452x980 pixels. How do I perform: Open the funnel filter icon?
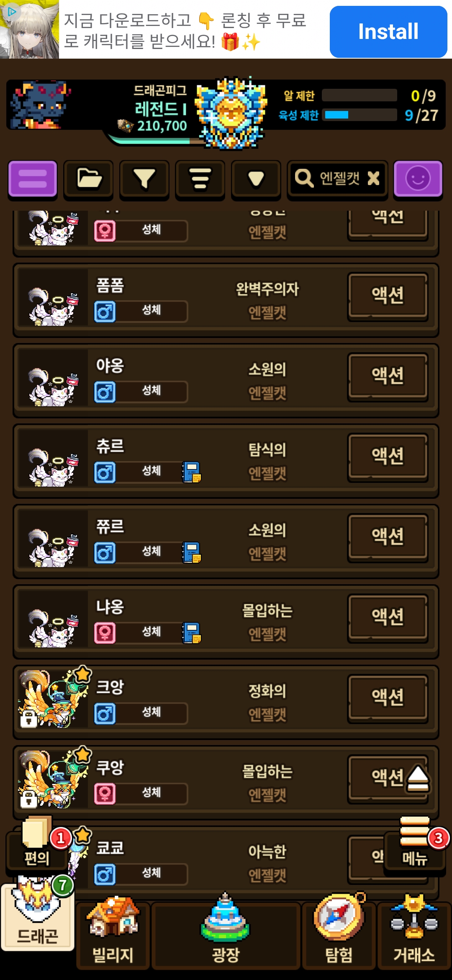pos(144,179)
